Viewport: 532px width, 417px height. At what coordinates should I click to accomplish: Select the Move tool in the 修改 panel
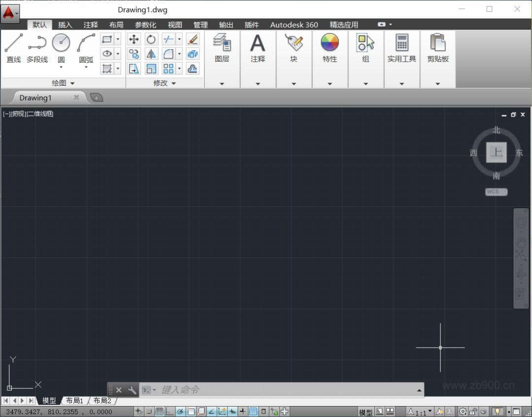[134, 39]
